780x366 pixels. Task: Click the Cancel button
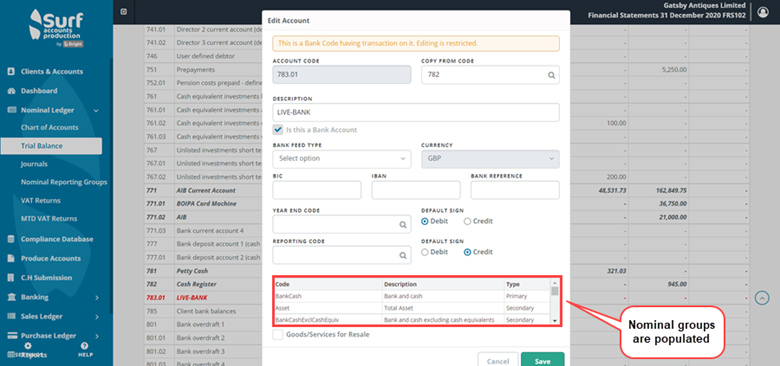coord(498,360)
